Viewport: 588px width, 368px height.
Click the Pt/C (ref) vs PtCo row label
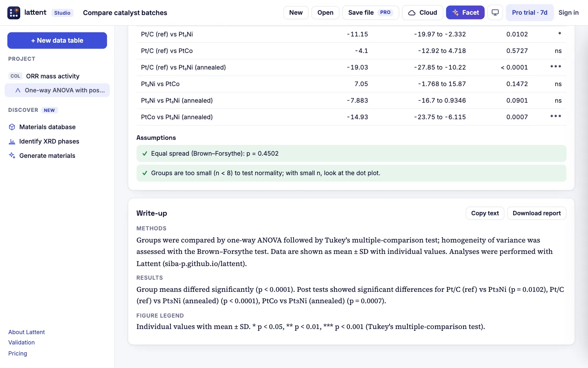pyautogui.click(x=167, y=51)
